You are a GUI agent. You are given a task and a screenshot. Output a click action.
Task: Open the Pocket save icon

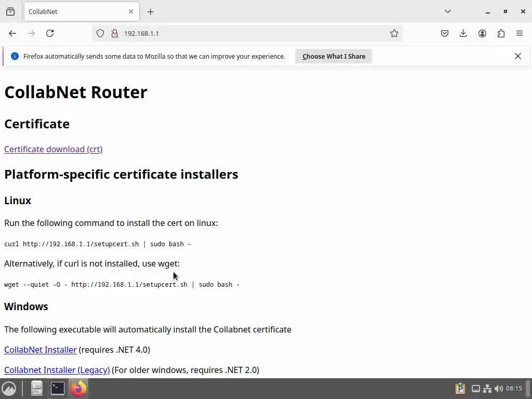445,33
